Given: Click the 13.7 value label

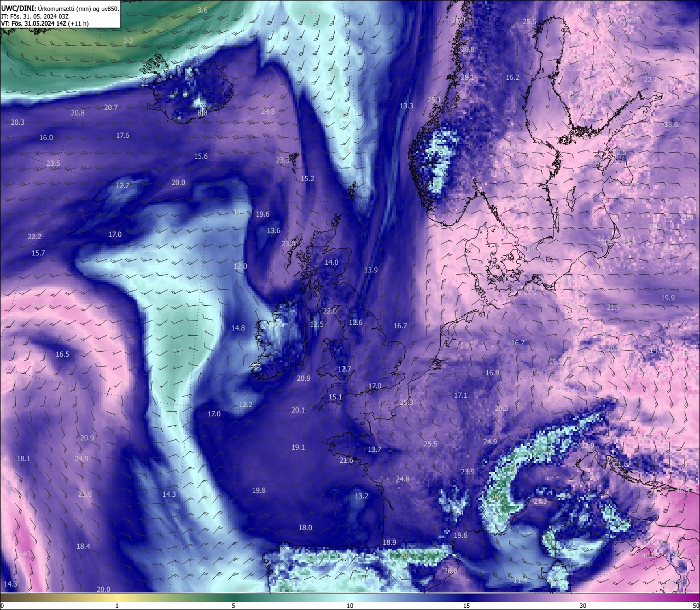Looking at the screenshot, I should click(374, 449).
